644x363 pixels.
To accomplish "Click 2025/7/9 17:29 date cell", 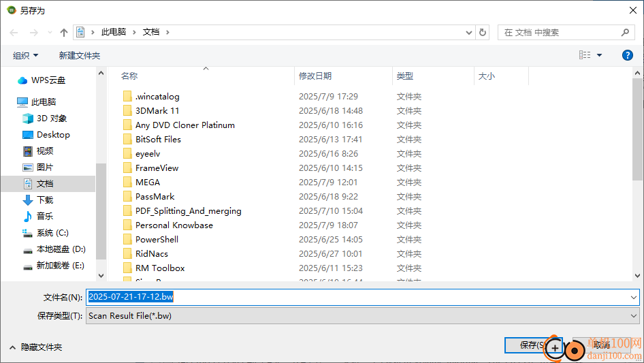I will 328,97.
